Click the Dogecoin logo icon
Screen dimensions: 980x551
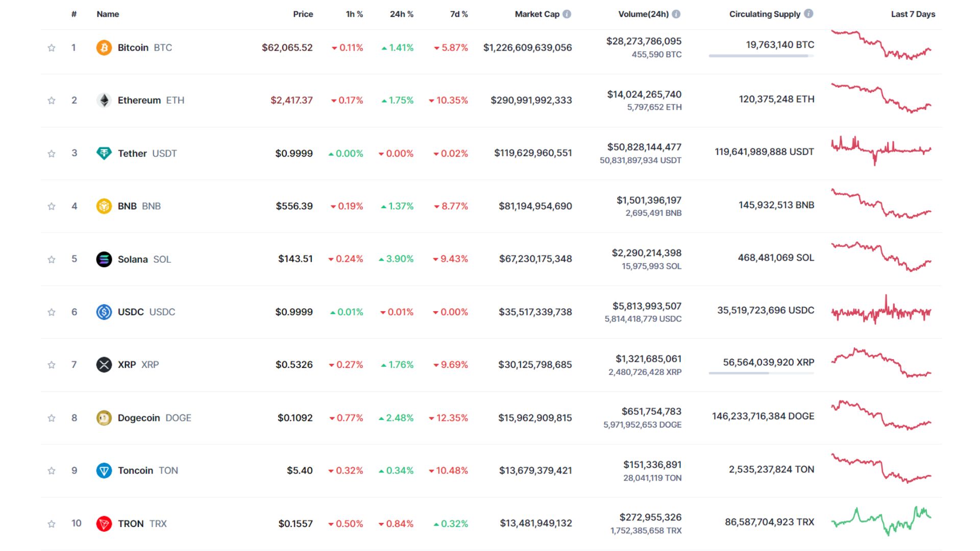point(104,417)
